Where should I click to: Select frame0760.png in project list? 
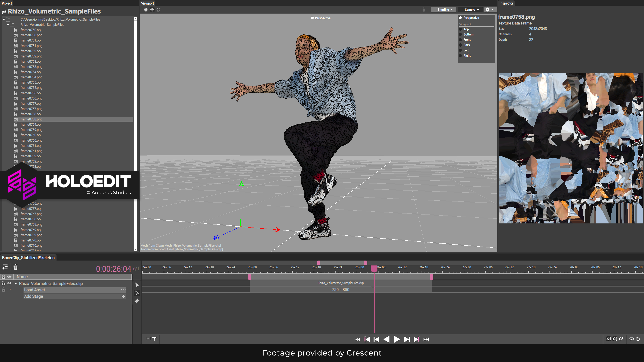tap(31, 140)
